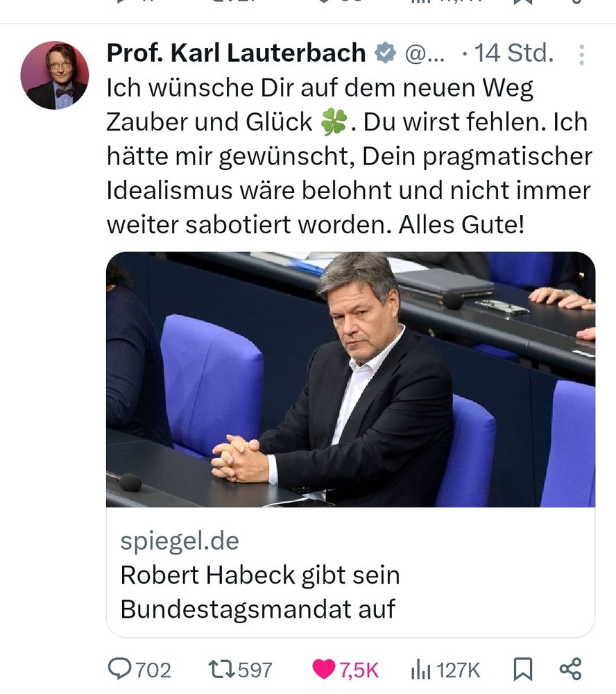Click the truncated @ handle

click(x=425, y=54)
